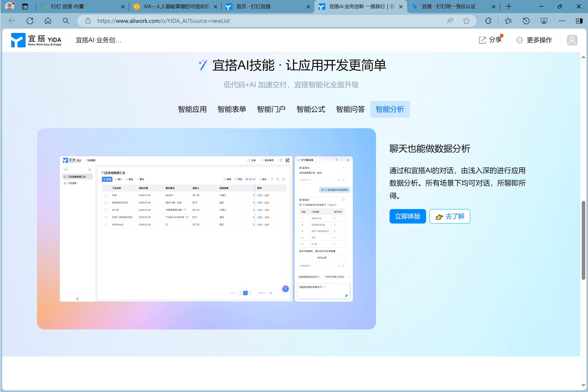Click the scrollbar up arrow
The height and width of the screenshot is (392, 588).
[x=583, y=57]
